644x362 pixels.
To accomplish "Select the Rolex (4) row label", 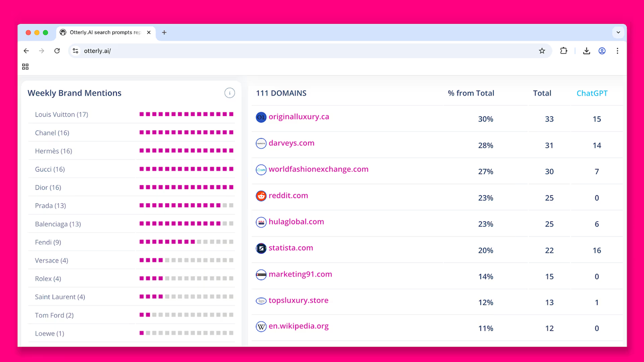I will click(48, 279).
